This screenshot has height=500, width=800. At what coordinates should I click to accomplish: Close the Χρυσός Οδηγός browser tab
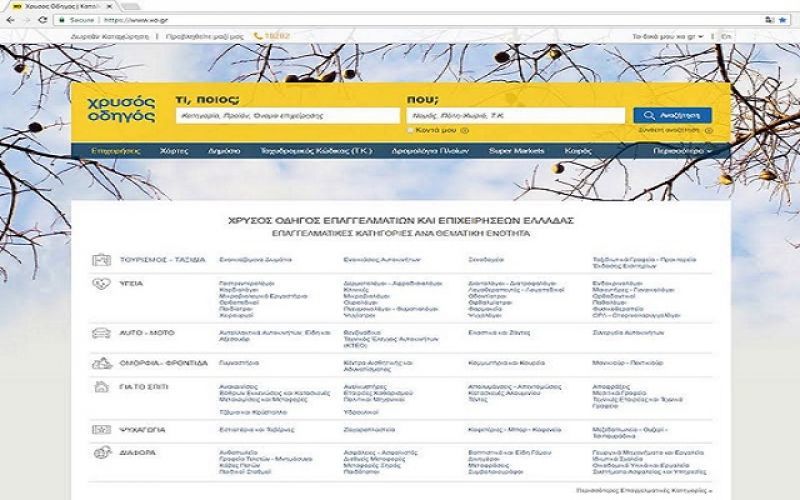point(109,7)
